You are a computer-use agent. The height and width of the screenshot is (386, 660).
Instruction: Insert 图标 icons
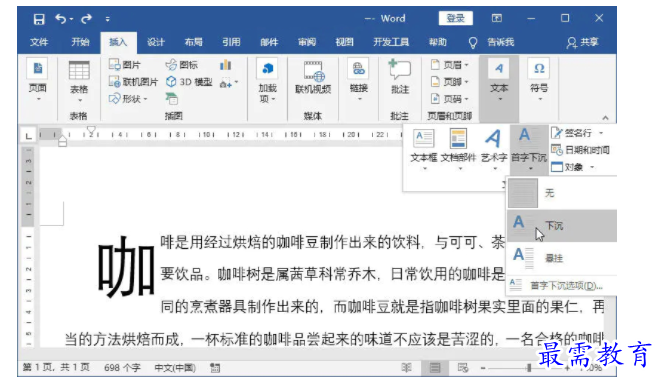click(x=181, y=65)
